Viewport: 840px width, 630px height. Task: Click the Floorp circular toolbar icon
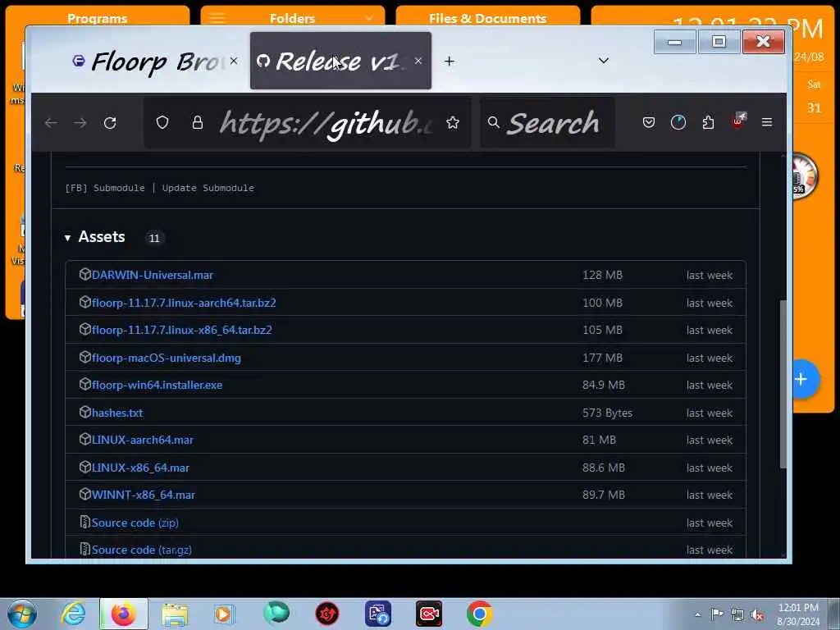click(678, 123)
